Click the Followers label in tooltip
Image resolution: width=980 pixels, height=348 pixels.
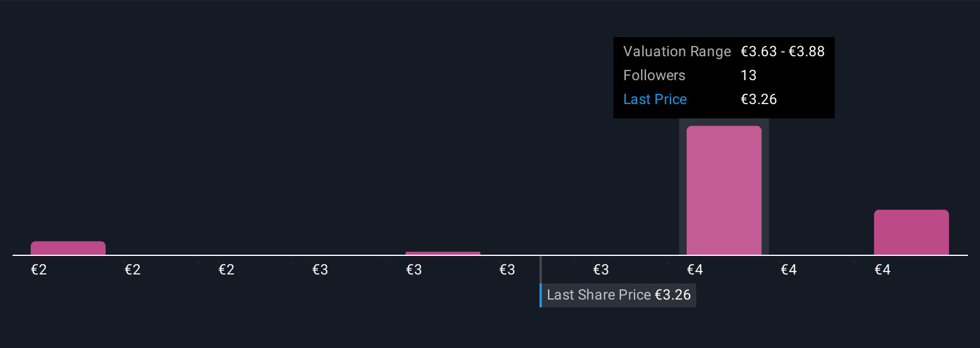point(654,75)
